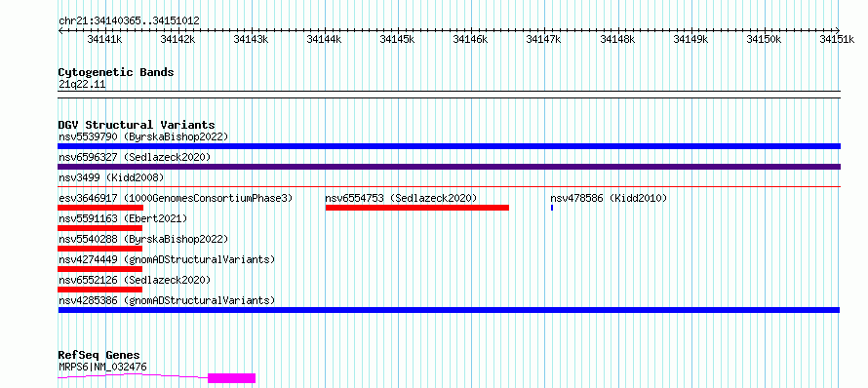Click the 21q22.11 band label

pyautogui.click(x=82, y=84)
